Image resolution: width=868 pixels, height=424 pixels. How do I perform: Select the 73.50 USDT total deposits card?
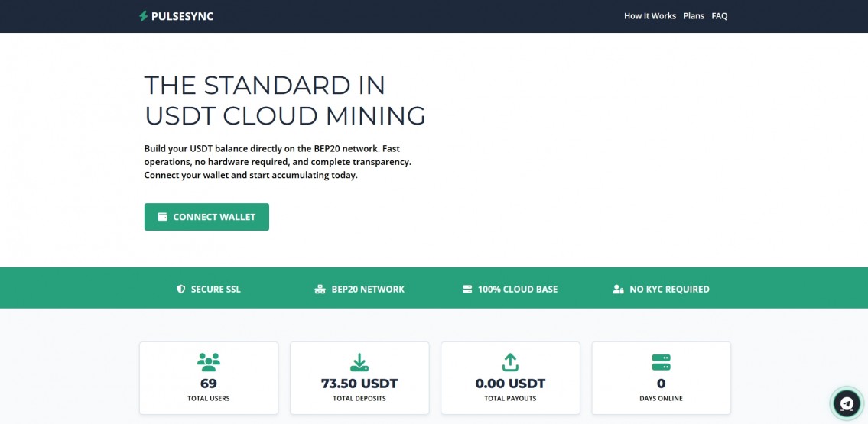[359, 378]
